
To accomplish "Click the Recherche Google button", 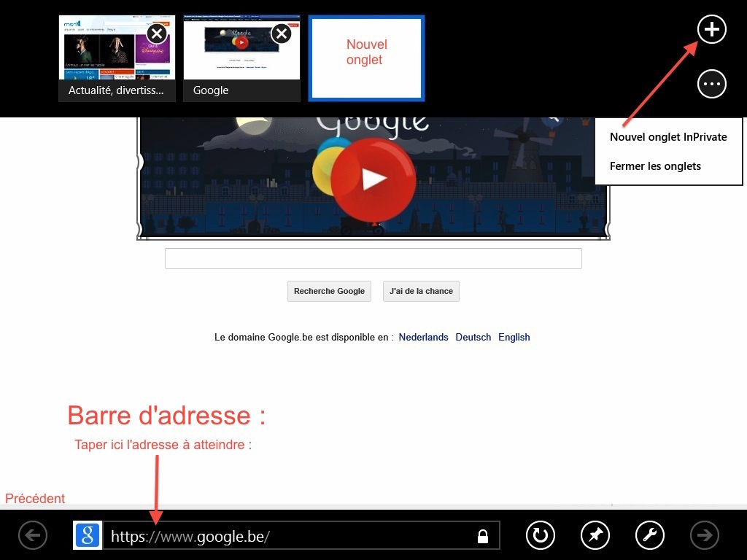I will click(329, 291).
